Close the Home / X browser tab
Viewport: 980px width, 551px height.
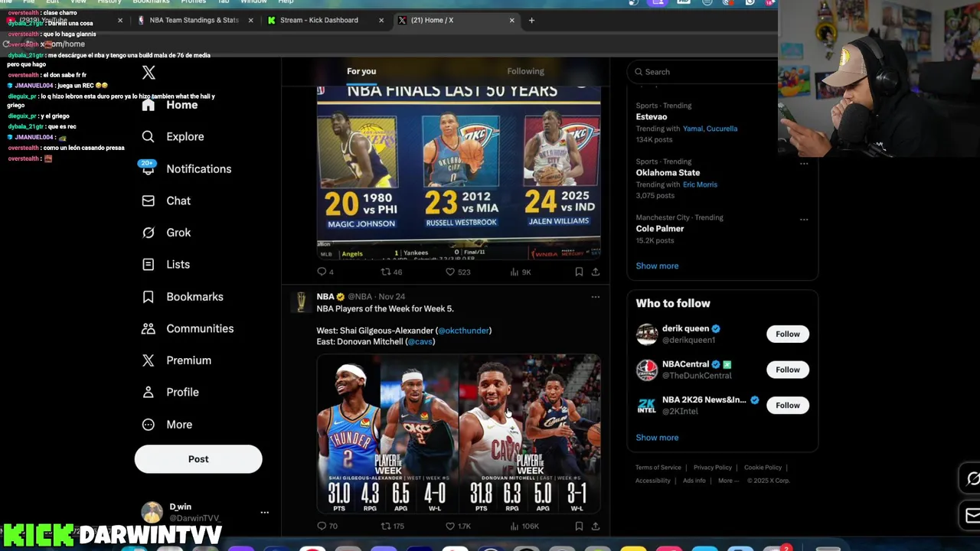512,20
